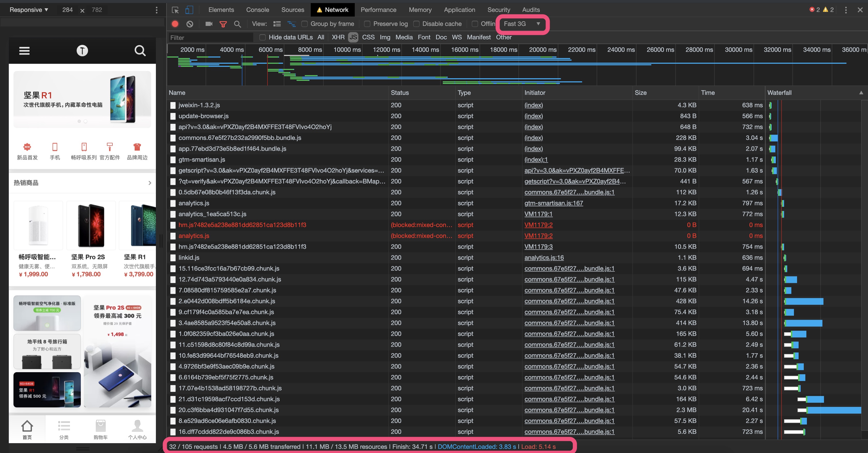Clear the network log

(x=190, y=24)
